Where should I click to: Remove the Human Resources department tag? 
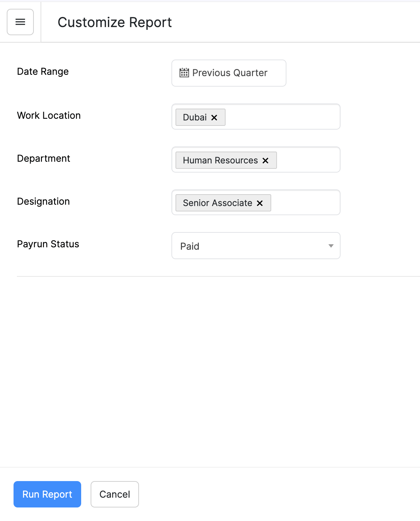(265, 160)
